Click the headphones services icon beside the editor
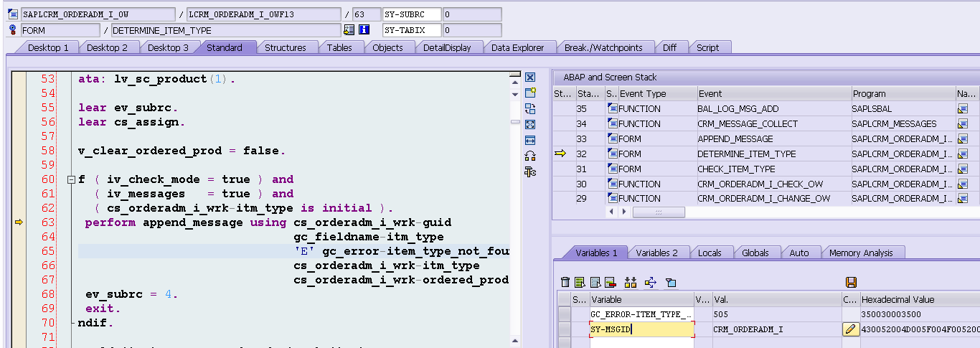Viewport: 980px width, 348px height. [530, 156]
